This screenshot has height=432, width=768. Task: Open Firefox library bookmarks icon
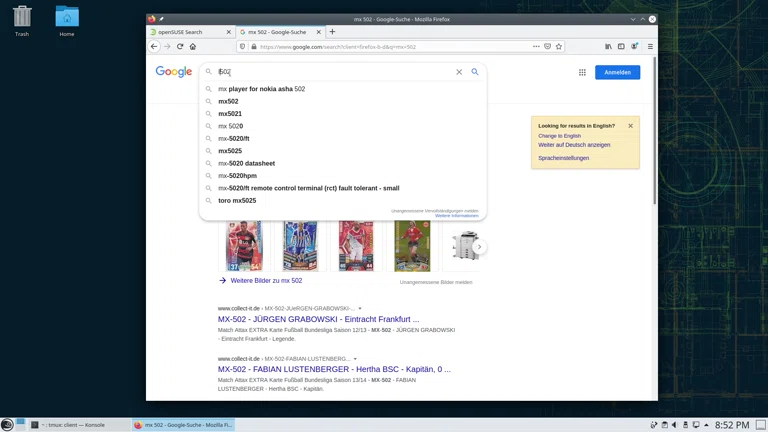[x=608, y=46]
